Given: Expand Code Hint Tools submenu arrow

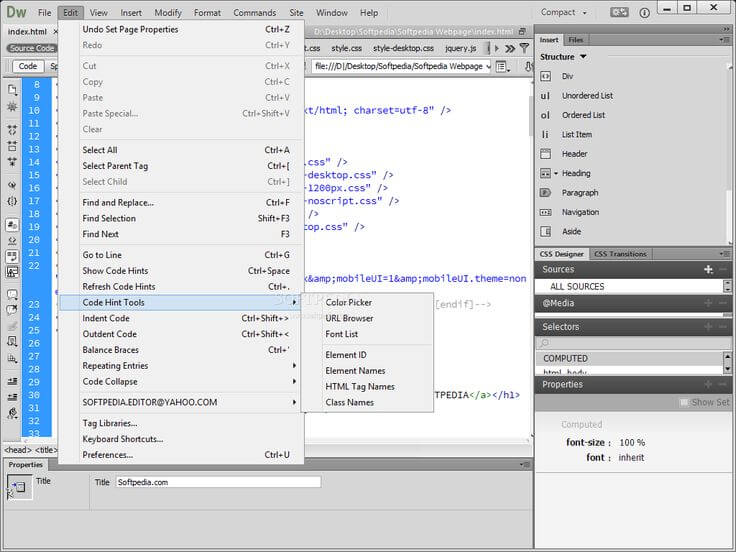Looking at the screenshot, I should click(x=294, y=302).
